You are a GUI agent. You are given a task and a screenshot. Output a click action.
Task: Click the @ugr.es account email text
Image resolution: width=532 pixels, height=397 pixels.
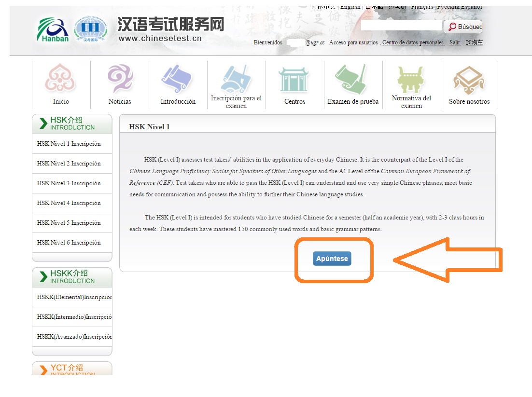[315, 42]
